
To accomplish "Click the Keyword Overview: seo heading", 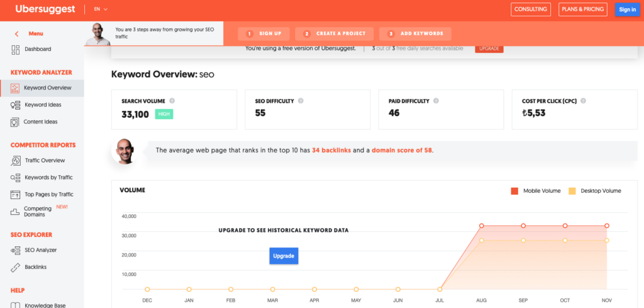I will (x=163, y=74).
